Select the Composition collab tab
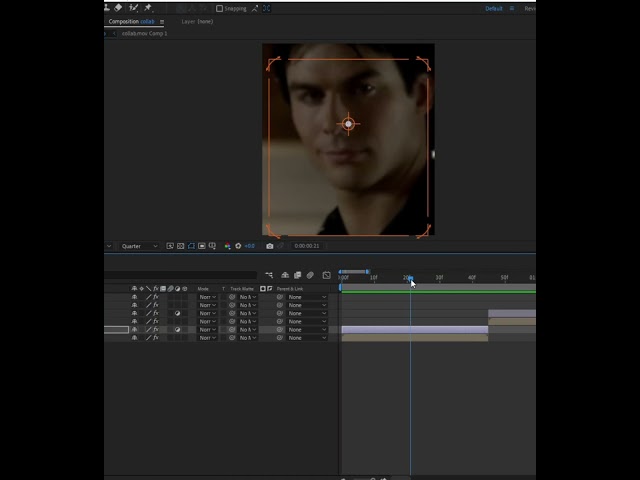 131,22
